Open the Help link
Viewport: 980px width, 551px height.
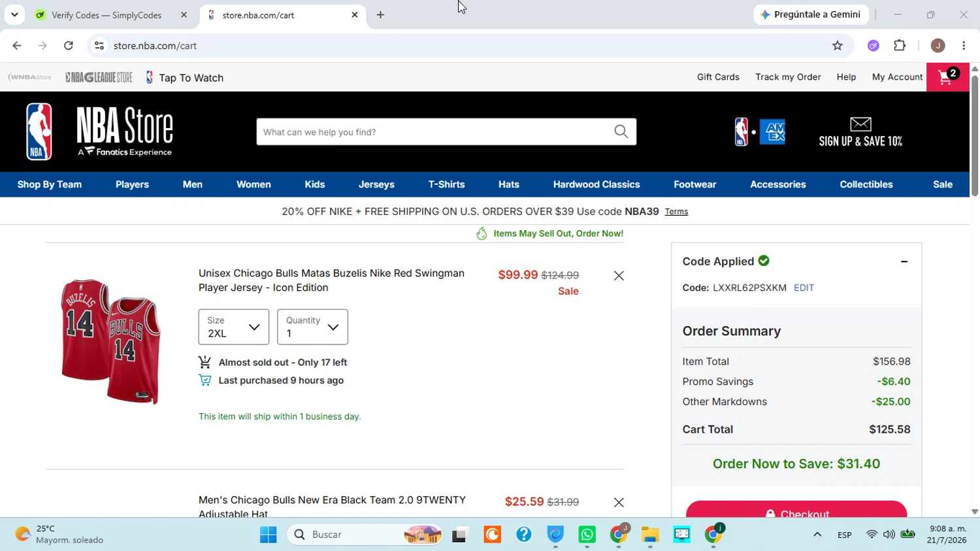pyautogui.click(x=846, y=77)
